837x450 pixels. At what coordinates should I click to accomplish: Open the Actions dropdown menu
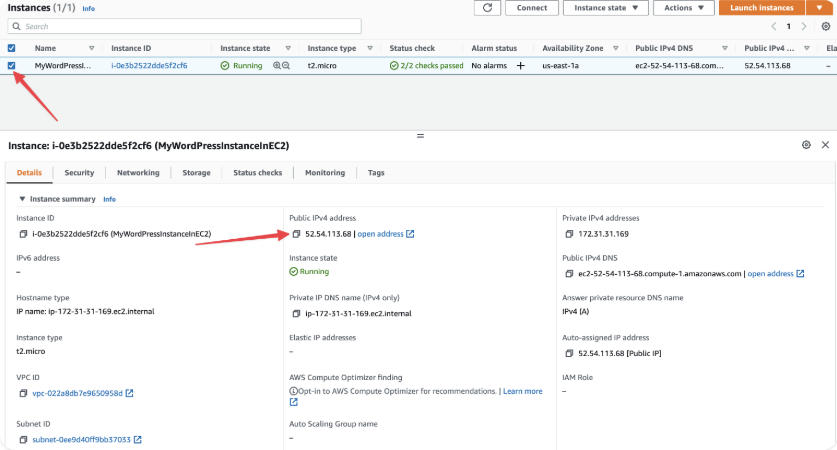click(684, 8)
